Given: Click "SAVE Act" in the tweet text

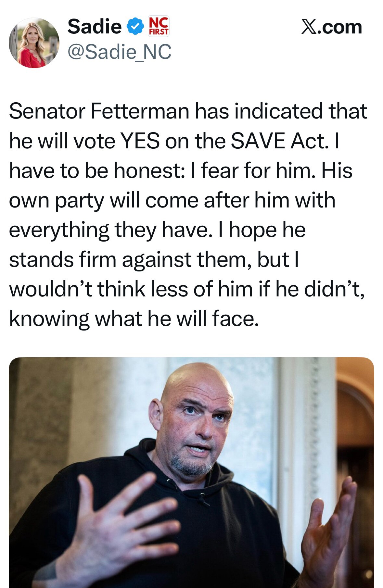Looking at the screenshot, I should tap(278, 141).
